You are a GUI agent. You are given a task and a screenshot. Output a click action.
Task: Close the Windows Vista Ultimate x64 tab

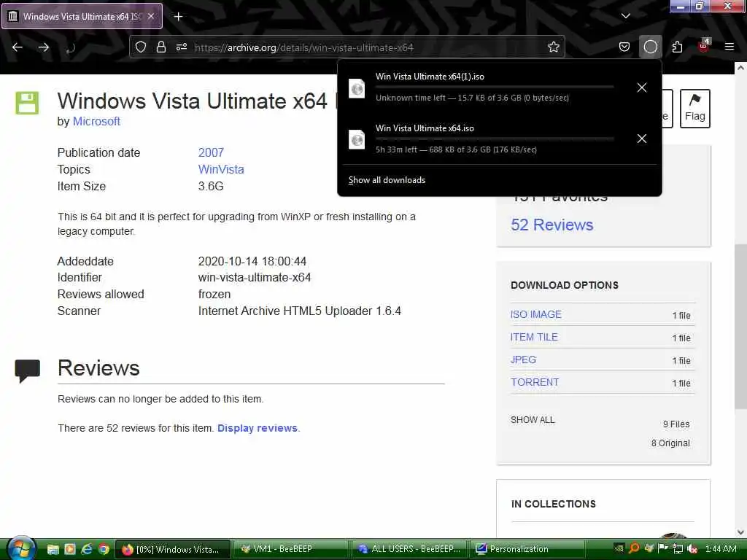[x=151, y=16]
